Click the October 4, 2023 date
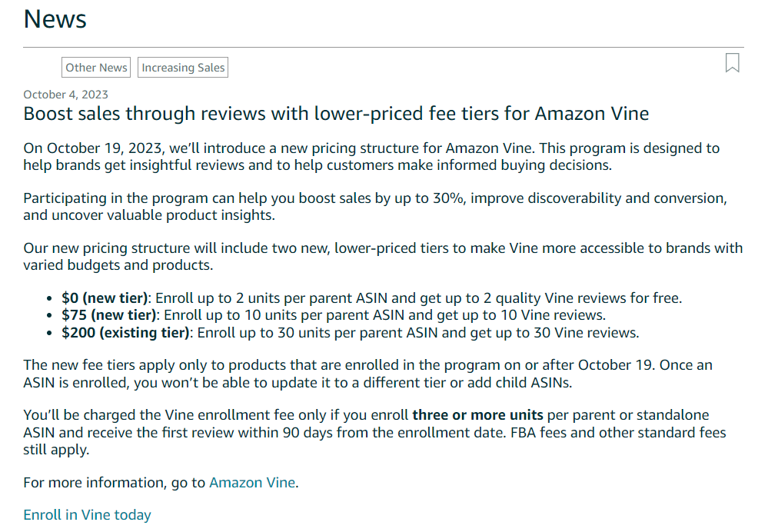The image size is (778, 532). coord(65,95)
